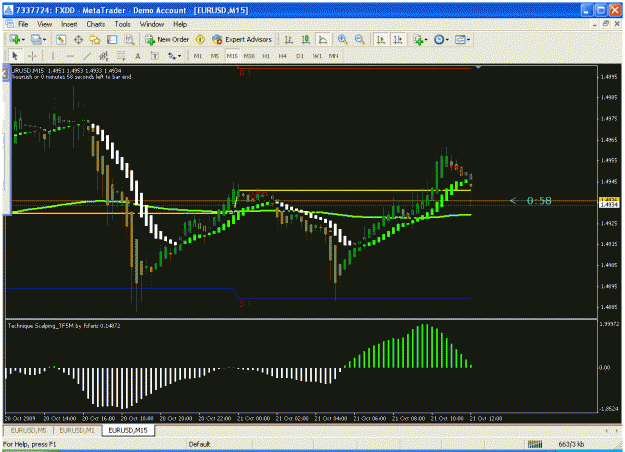Image resolution: width=625 pixels, height=452 pixels.
Task: Open the File menu
Action: coord(23,24)
